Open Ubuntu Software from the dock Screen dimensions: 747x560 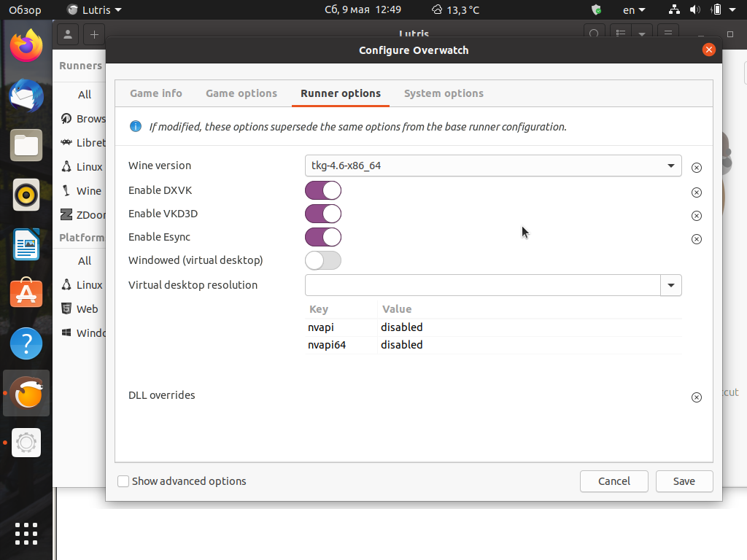26,293
